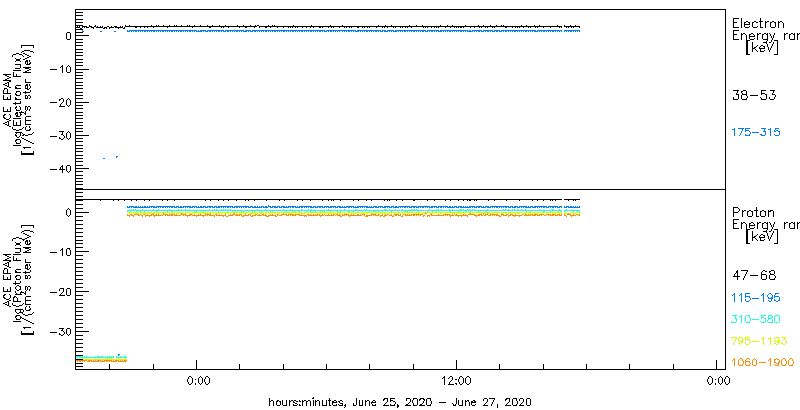
Task: Click the proton [keV] unit label
Action: tap(761, 237)
